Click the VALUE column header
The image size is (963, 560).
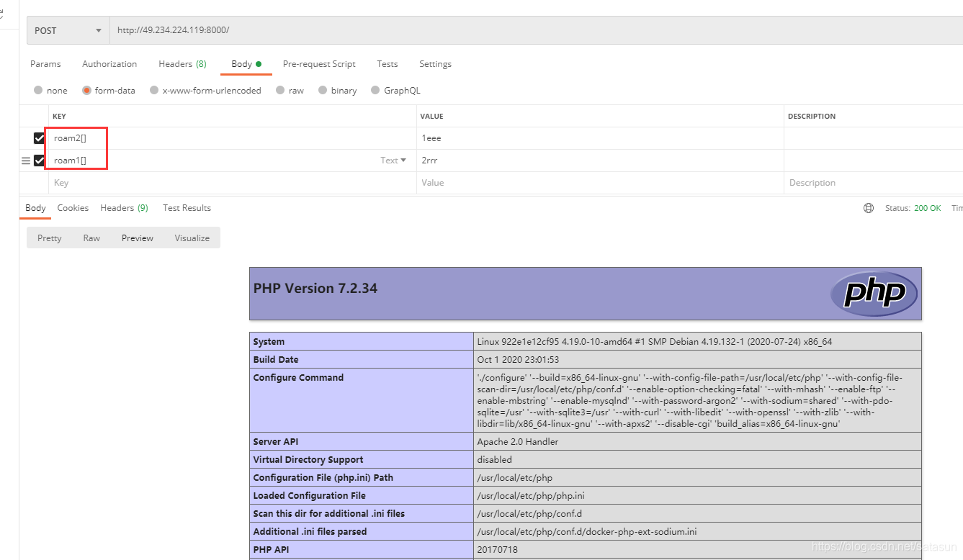tap(432, 116)
